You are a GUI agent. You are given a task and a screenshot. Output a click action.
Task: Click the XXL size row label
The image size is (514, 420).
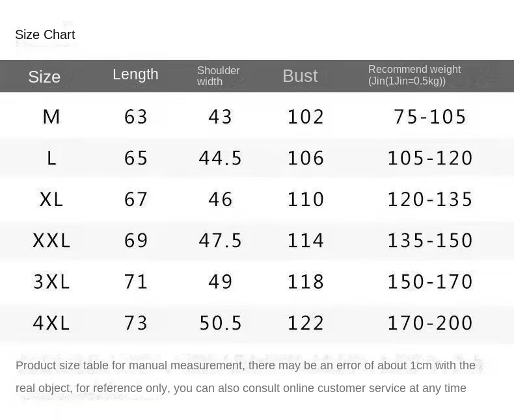pos(51,241)
